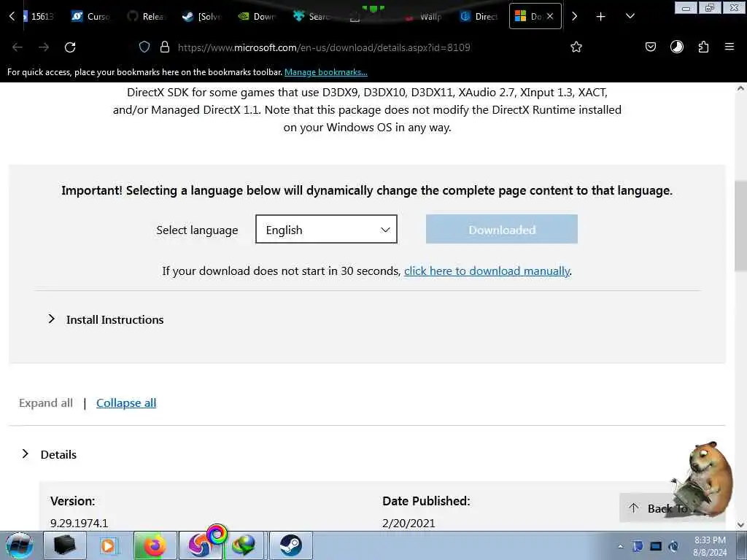Expand Install Instructions section

point(106,319)
